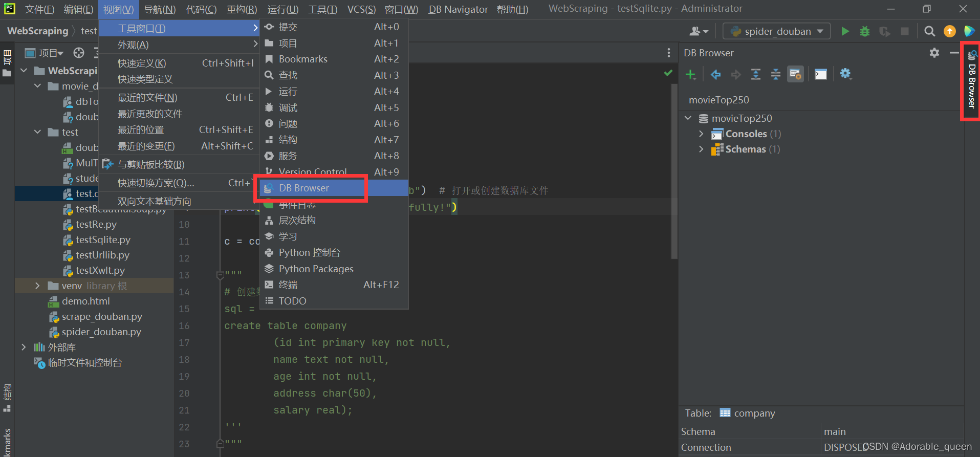This screenshot has width=980, height=457.
Task: Select the movieTop250 connection tab
Action: tap(718, 100)
